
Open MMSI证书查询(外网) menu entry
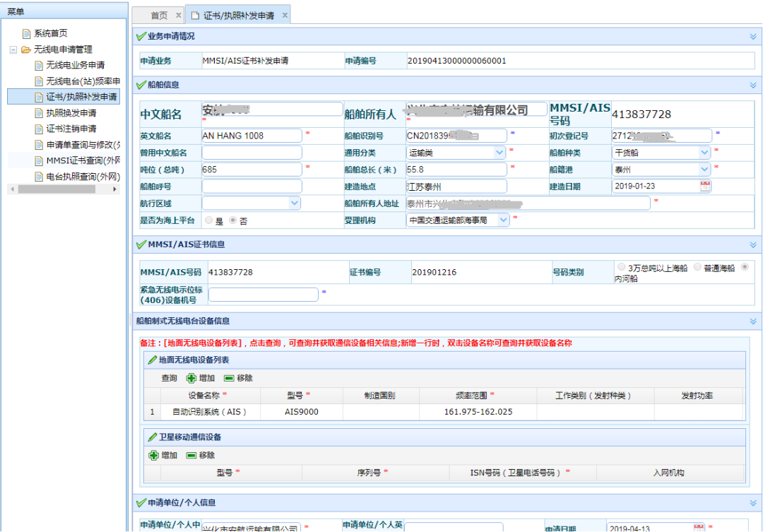[x=83, y=160]
